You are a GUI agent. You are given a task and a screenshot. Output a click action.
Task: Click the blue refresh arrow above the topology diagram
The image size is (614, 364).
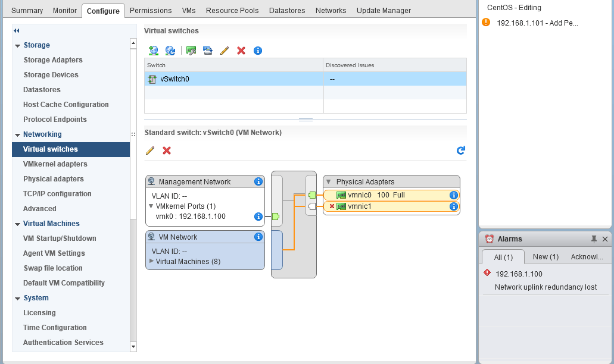click(x=460, y=150)
